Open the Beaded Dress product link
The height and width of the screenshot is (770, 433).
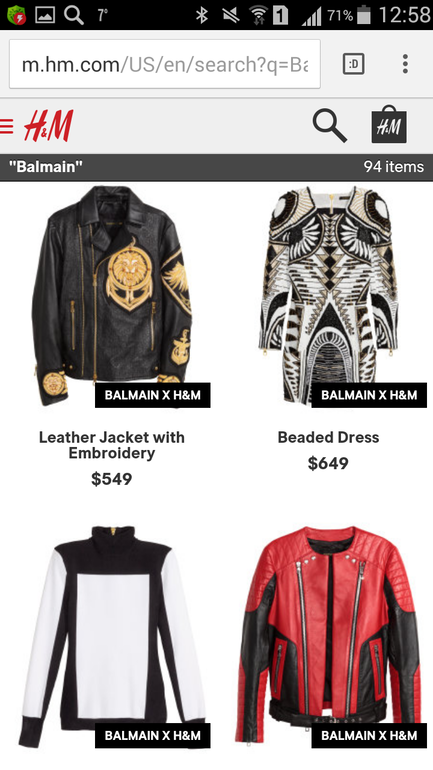coord(328,437)
